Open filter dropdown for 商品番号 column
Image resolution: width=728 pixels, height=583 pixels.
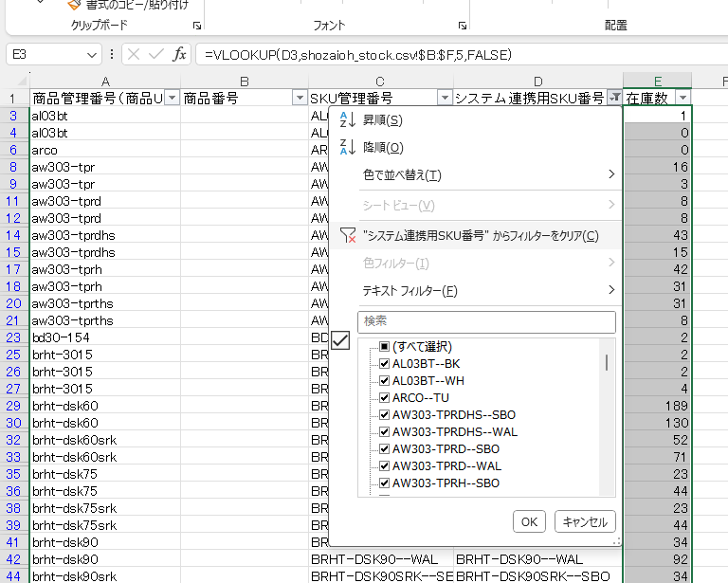pyautogui.click(x=300, y=98)
